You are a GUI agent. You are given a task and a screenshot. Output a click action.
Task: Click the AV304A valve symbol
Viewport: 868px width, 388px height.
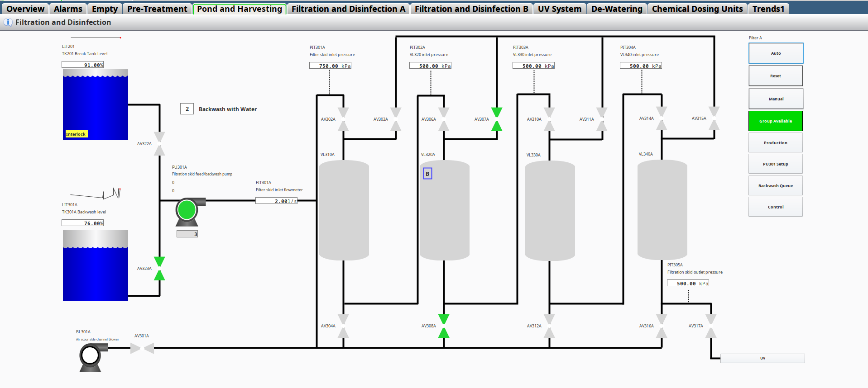pyautogui.click(x=343, y=326)
